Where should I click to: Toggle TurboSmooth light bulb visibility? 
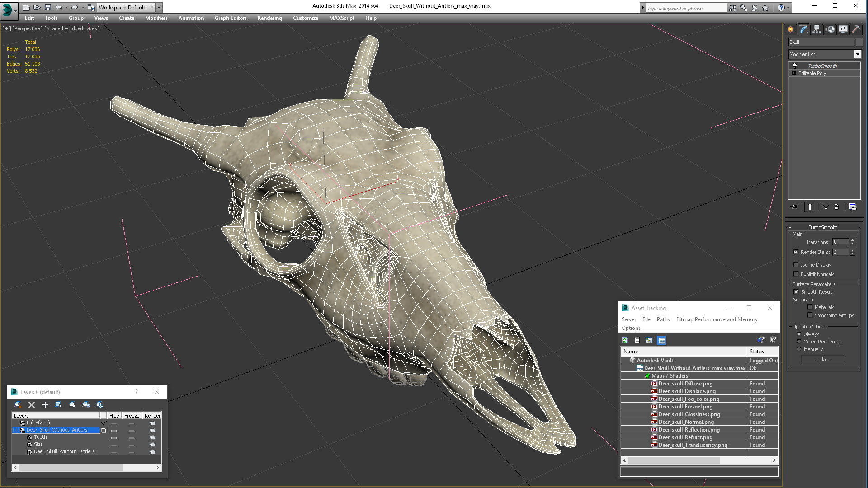pyautogui.click(x=795, y=66)
